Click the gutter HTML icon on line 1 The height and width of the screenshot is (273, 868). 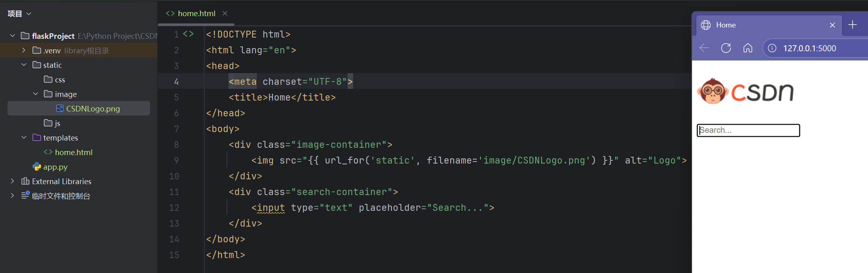tap(188, 34)
